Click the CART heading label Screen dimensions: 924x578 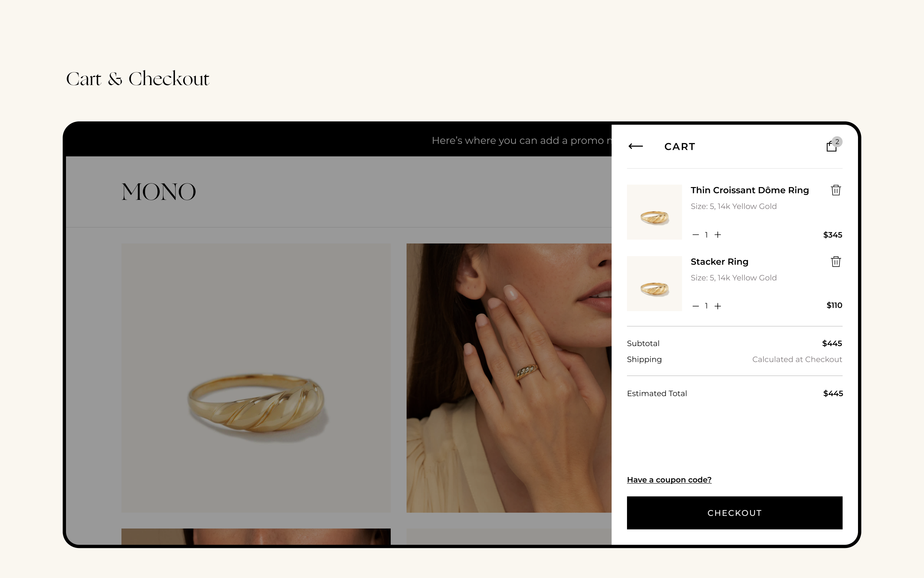pyautogui.click(x=679, y=147)
